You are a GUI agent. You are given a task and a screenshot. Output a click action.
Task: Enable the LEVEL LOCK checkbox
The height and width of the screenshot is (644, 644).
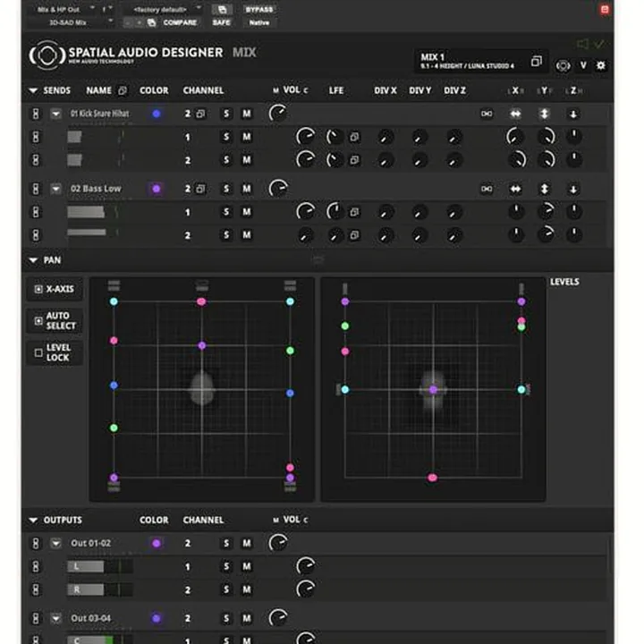pos(38,352)
